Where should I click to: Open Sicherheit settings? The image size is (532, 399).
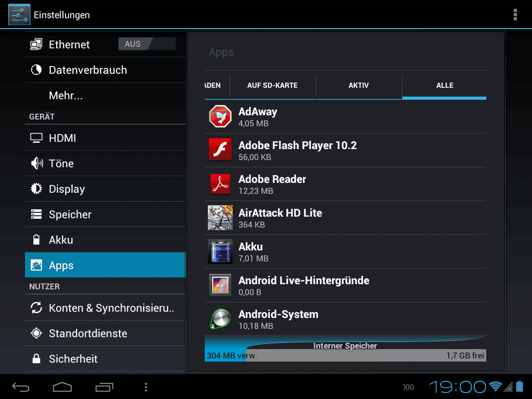(105, 358)
